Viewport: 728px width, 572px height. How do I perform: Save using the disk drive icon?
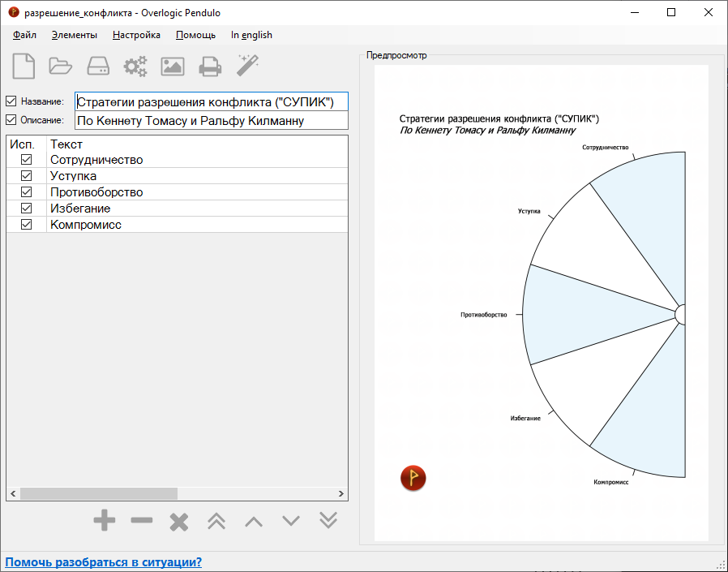(98, 66)
